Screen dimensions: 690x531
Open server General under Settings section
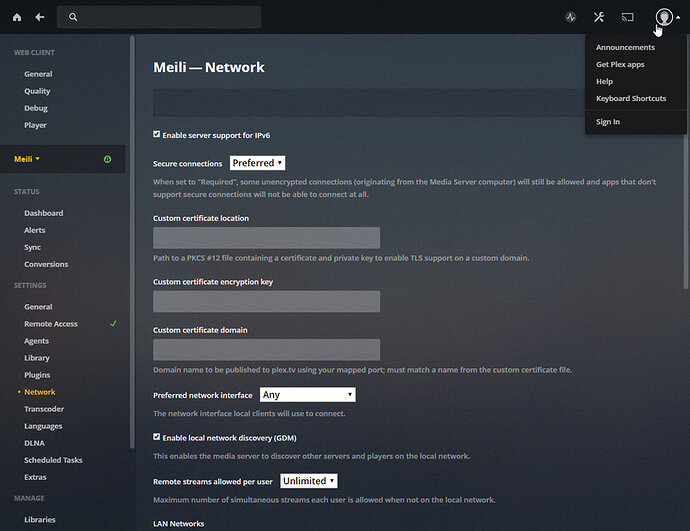[x=38, y=307]
